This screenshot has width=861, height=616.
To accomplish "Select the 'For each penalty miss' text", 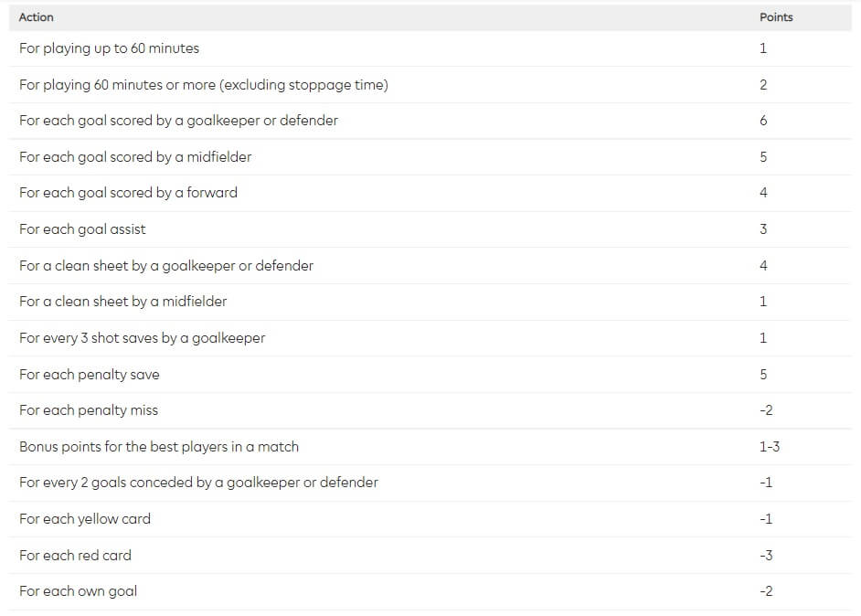I will coord(89,410).
